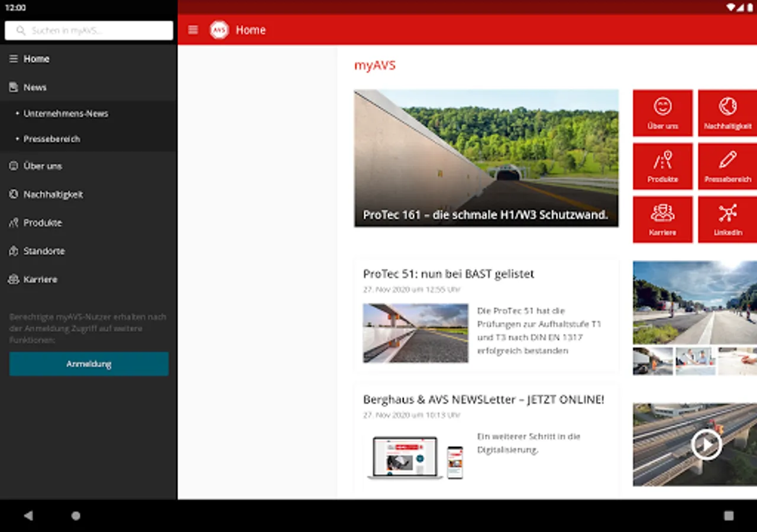Click the ProTec 51 article description text
Viewport: 757px width, 532px height.
[539, 330]
